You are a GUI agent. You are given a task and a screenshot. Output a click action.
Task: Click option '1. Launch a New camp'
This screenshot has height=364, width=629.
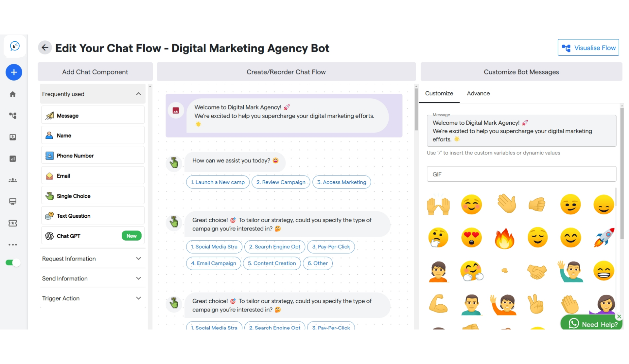tap(218, 182)
